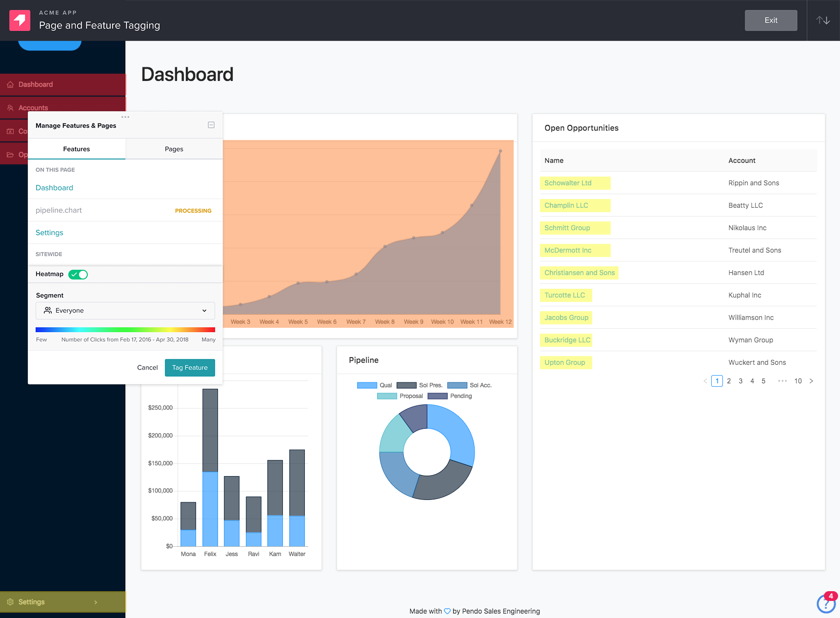Image resolution: width=840 pixels, height=618 pixels.
Task: Go to page 2 of opportunities
Action: pos(729,381)
